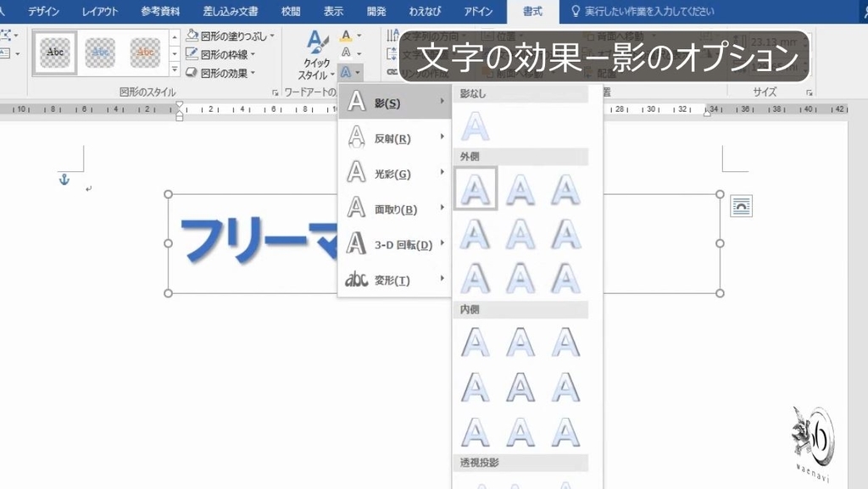Click the bottom-right handle of the text box
Viewport: 868px width, 489px height.
720,293
